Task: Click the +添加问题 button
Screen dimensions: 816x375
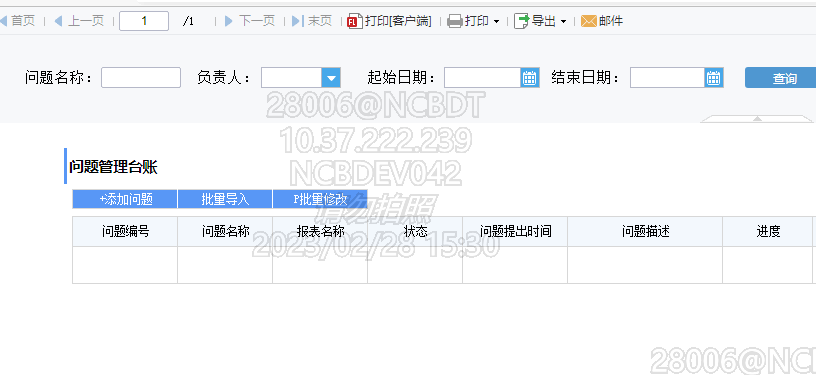Action: (x=125, y=199)
